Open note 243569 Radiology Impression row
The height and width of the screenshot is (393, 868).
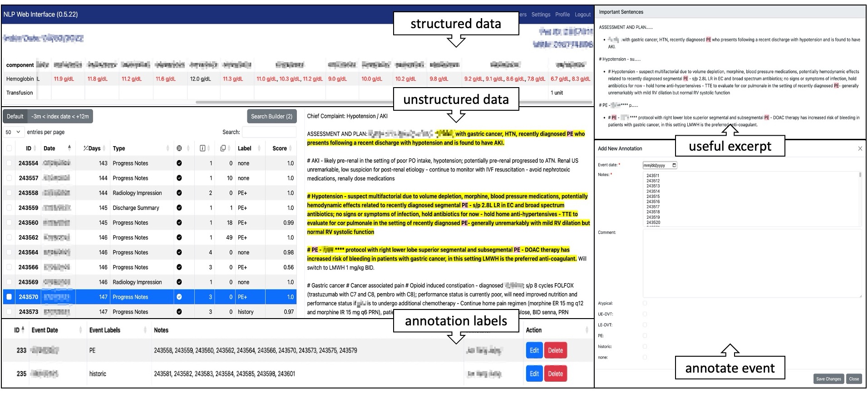(150, 282)
